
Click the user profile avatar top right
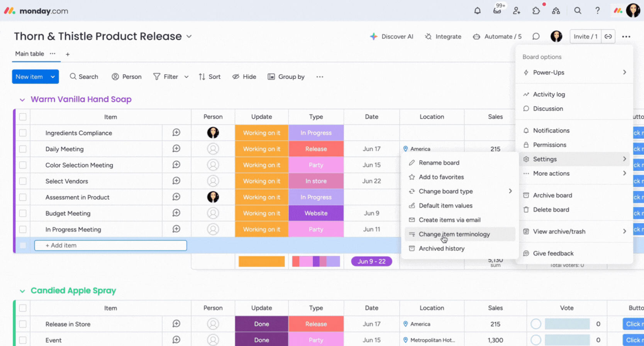pos(633,11)
